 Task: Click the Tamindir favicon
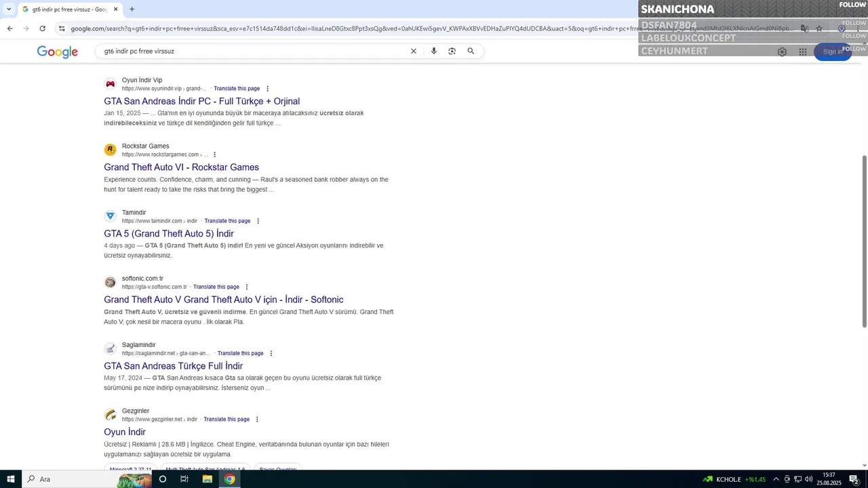[x=110, y=216]
